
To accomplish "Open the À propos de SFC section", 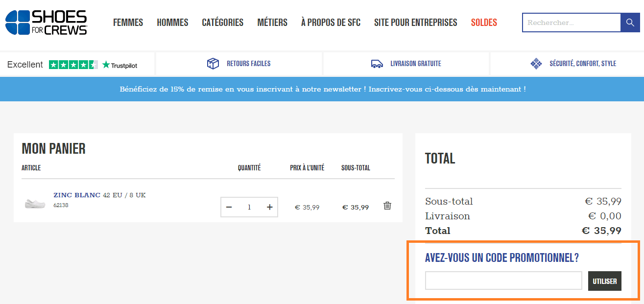I will click(331, 22).
